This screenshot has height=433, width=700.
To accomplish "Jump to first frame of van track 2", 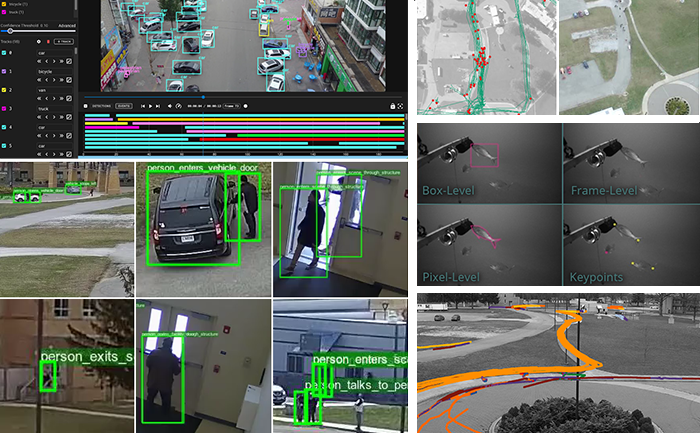I will pos(39,98).
